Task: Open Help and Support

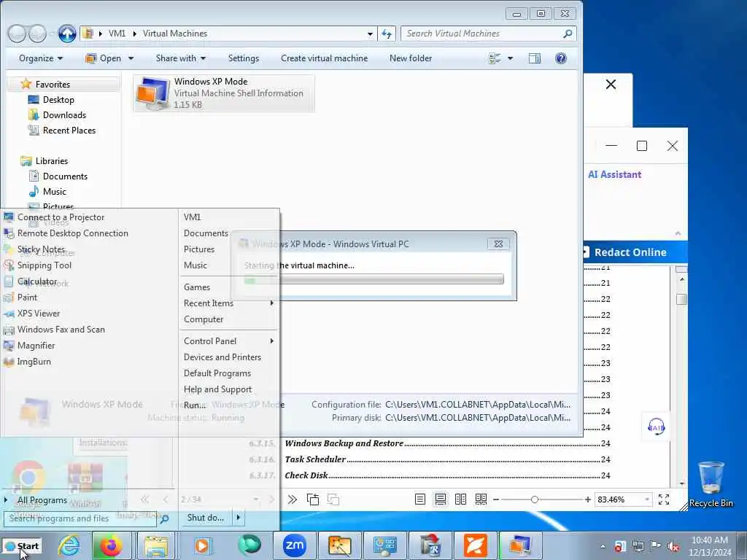Action: [x=217, y=389]
